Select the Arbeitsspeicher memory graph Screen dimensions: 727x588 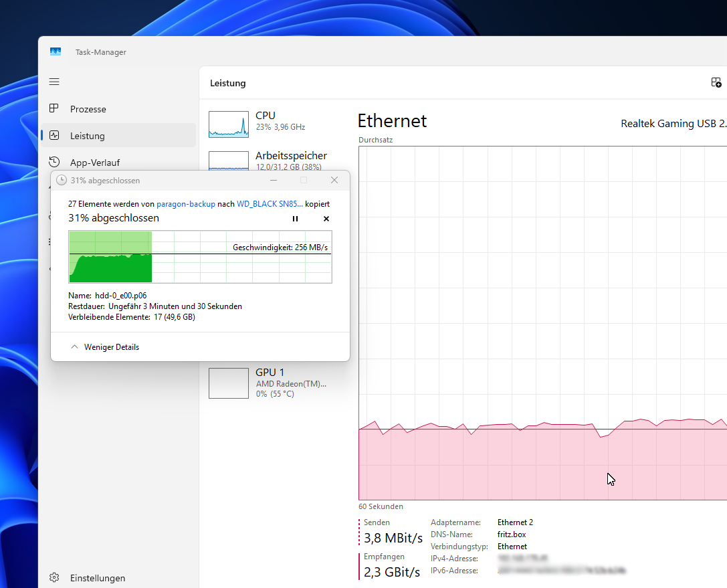[x=229, y=161]
